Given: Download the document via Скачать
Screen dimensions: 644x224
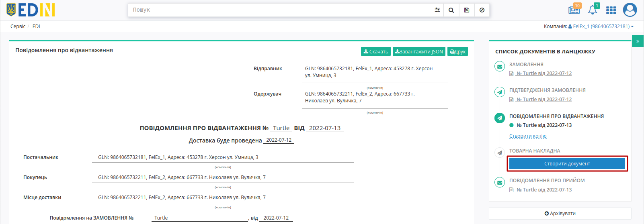Looking at the screenshot, I should pyautogui.click(x=376, y=51).
